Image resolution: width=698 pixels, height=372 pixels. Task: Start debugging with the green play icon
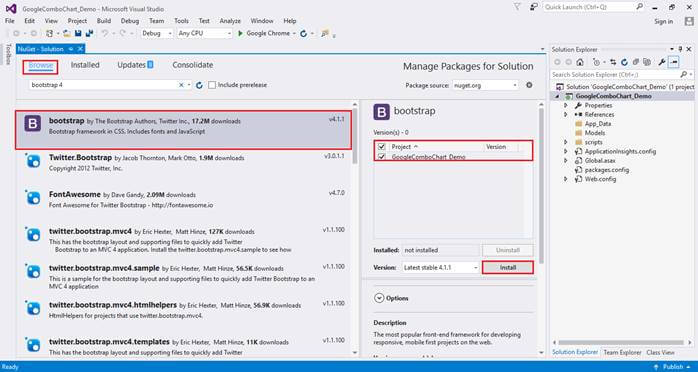point(240,33)
